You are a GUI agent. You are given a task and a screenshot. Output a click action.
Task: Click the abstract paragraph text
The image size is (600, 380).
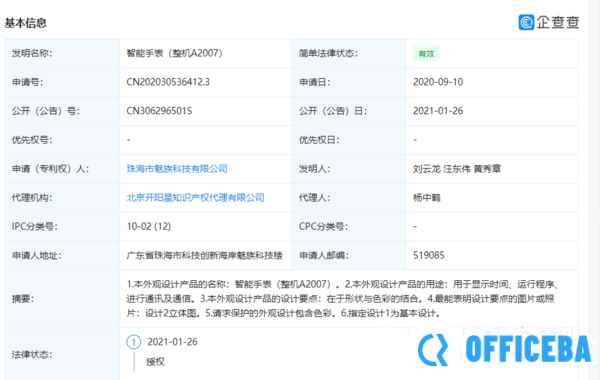342,298
